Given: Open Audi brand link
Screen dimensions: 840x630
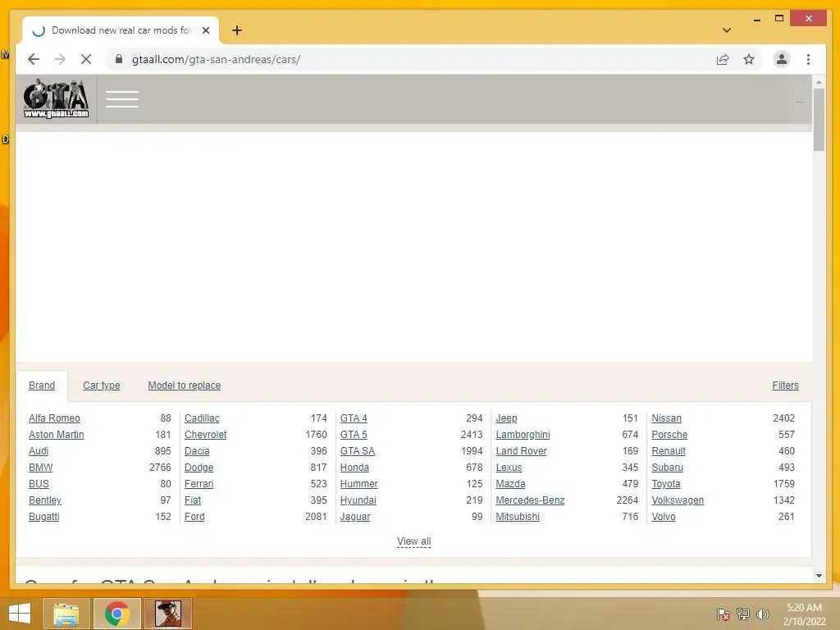Looking at the screenshot, I should coord(39,451).
